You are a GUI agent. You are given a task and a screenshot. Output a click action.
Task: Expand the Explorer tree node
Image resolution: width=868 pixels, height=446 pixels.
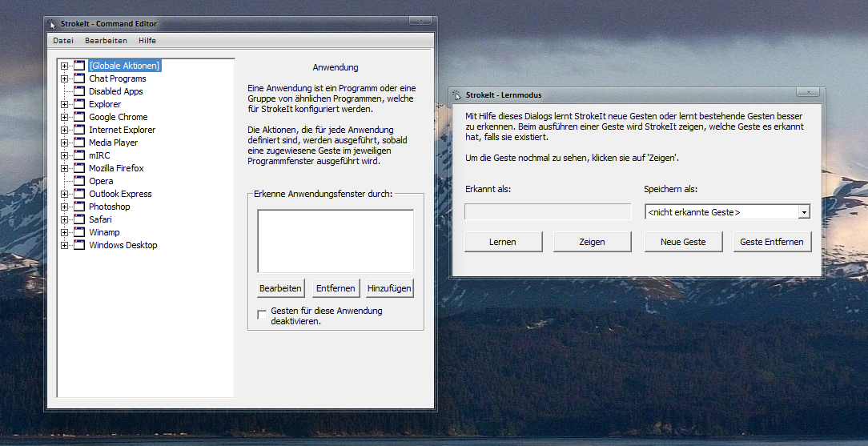[64, 104]
